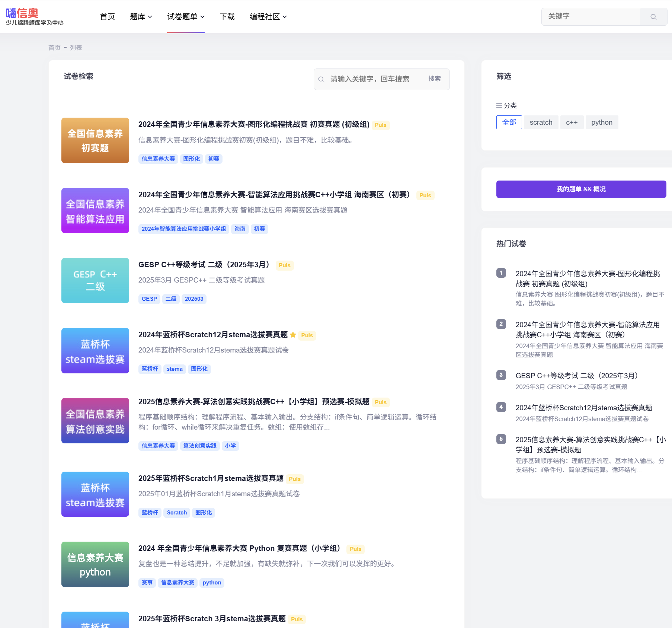
Task: Click the 嗨信奥 site logo
Action: [x=34, y=17]
